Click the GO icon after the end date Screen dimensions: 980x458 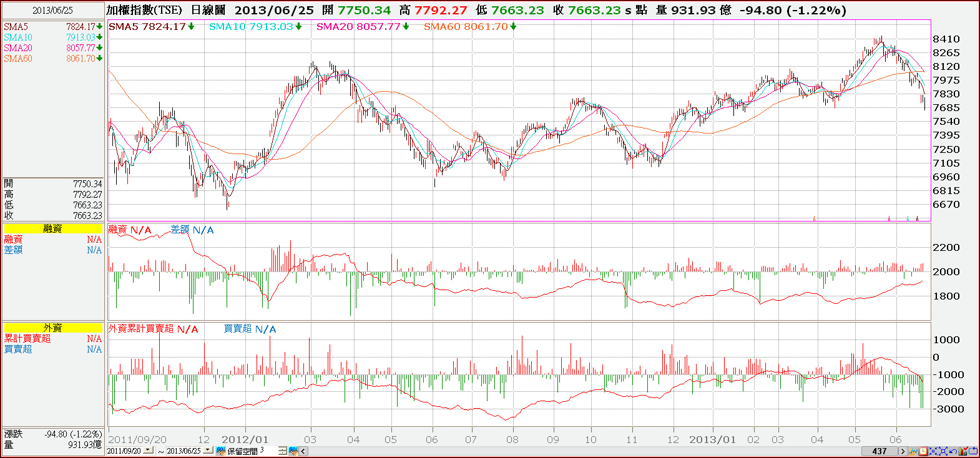[220, 451]
